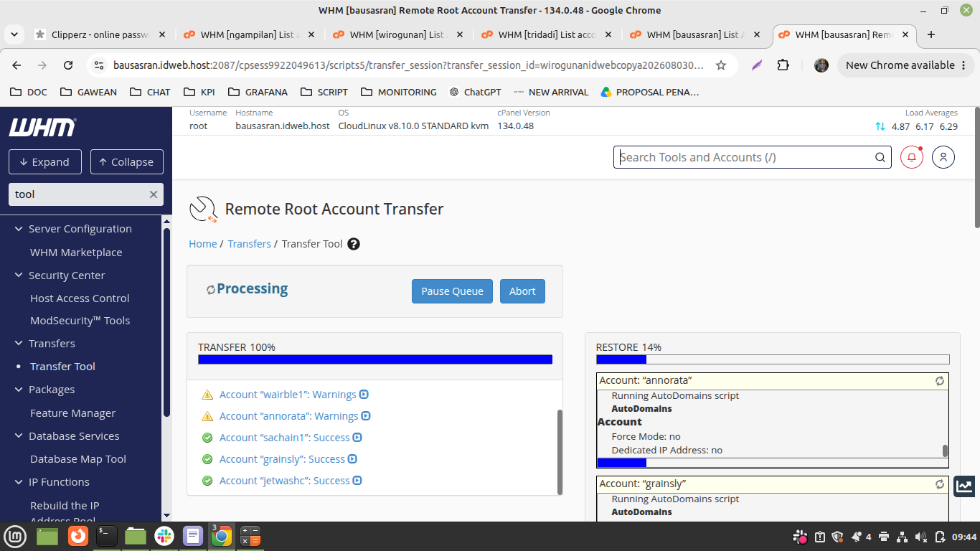Click the WHM logo in the sidebar
This screenshot has height=551, width=980.
[42, 128]
